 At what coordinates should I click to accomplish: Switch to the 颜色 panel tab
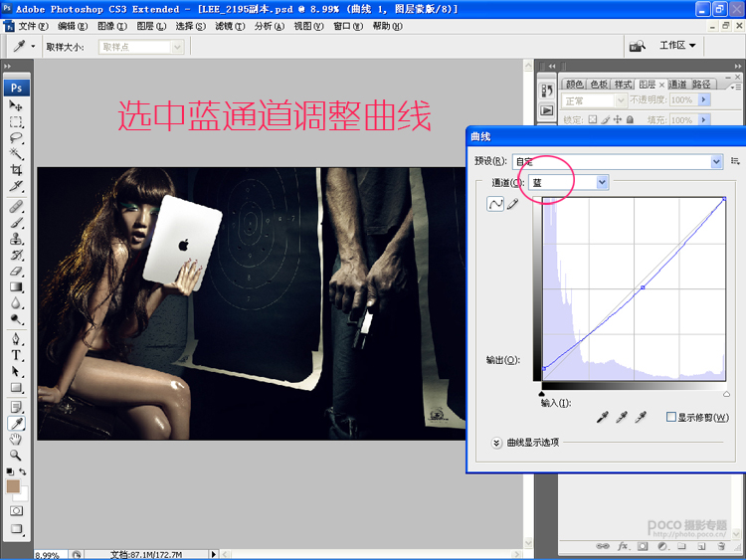(574, 85)
